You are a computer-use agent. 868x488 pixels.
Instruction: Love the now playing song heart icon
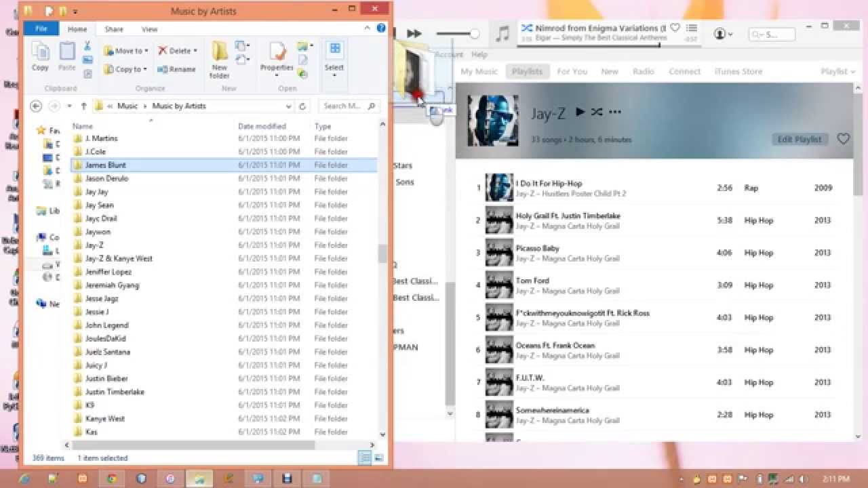[x=675, y=28]
